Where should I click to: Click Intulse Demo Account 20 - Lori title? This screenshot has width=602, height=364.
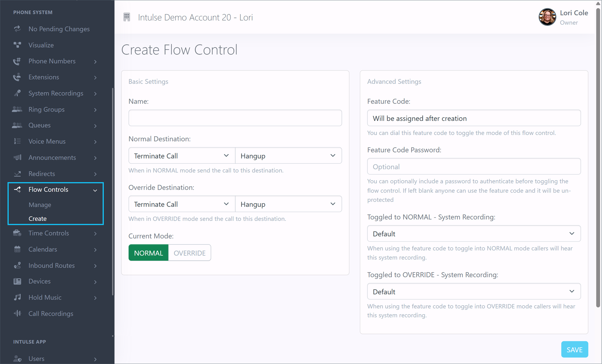[x=195, y=17]
